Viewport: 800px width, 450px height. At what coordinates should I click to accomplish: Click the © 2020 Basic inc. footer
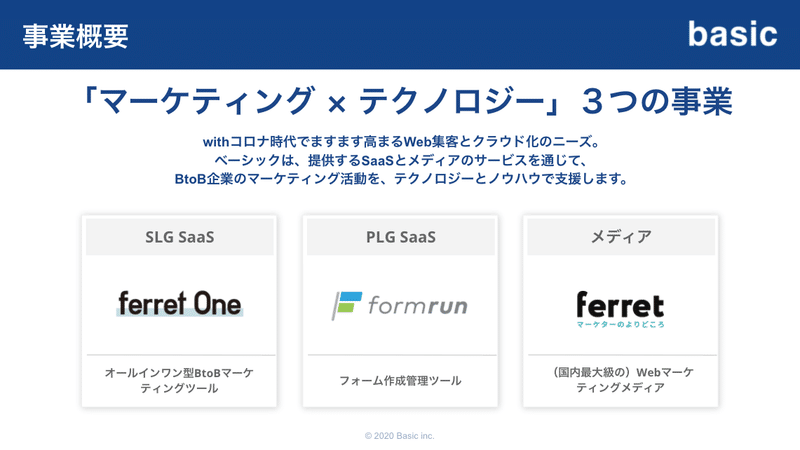(399, 436)
